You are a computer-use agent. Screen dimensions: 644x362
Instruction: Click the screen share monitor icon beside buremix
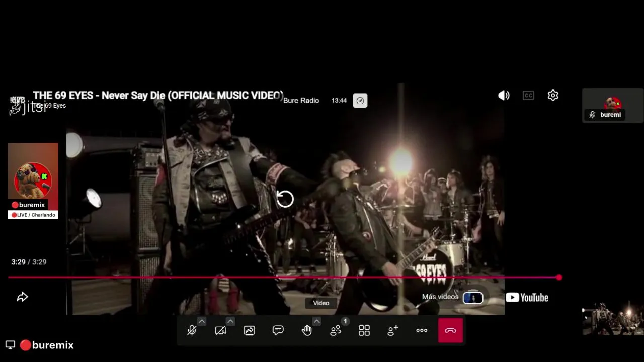tap(10, 345)
